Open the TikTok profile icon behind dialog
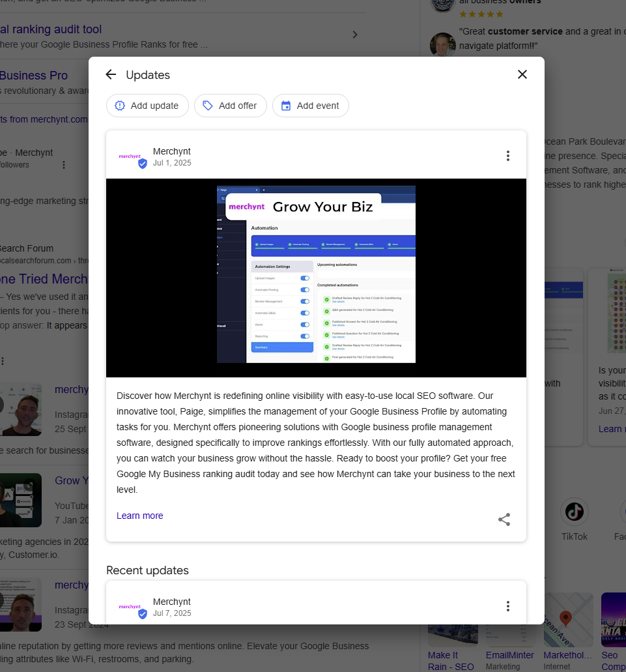Screen dimensions: 626x672 coord(574,512)
